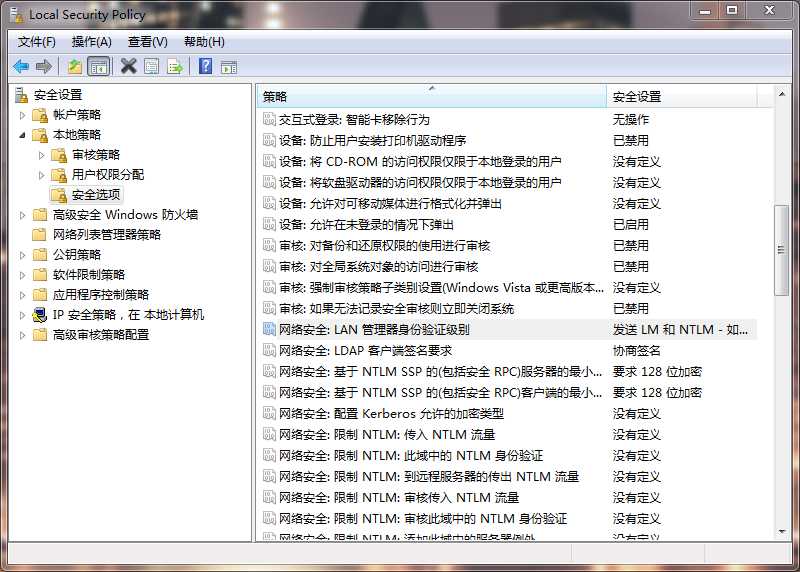
Task: Open 操作(A) menu
Action: coord(92,42)
